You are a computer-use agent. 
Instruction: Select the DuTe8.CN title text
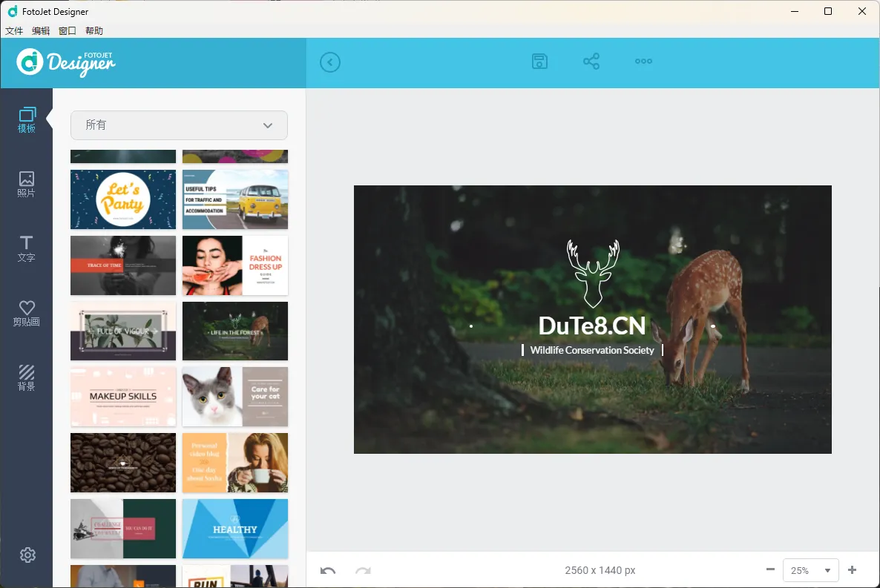592,326
